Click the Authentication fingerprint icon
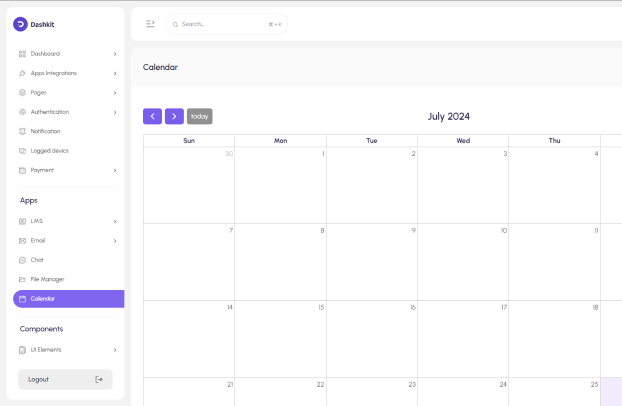 [x=22, y=112]
